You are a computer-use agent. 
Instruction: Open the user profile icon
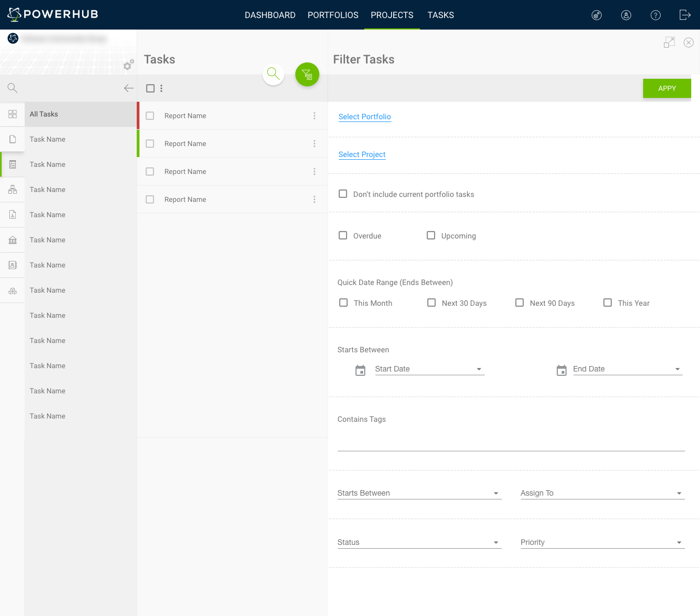pos(626,15)
